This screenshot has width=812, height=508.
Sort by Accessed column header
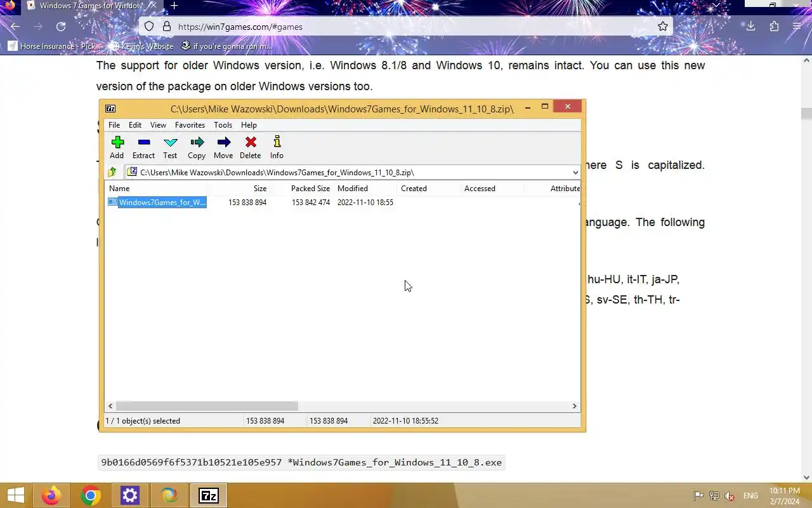point(492,189)
